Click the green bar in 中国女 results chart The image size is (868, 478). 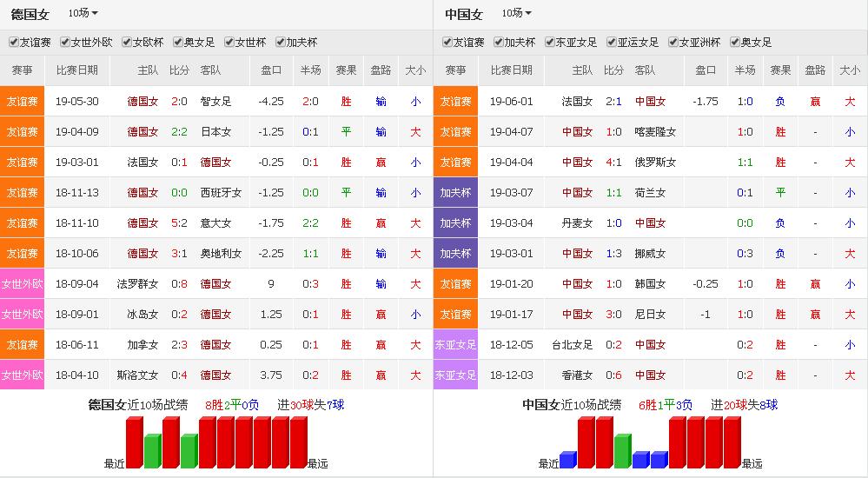(x=622, y=451)
